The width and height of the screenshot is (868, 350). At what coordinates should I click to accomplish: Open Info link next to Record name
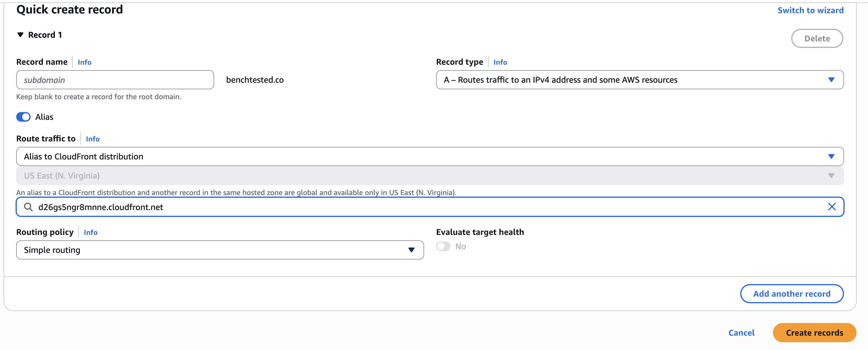(x=85, y=62)
